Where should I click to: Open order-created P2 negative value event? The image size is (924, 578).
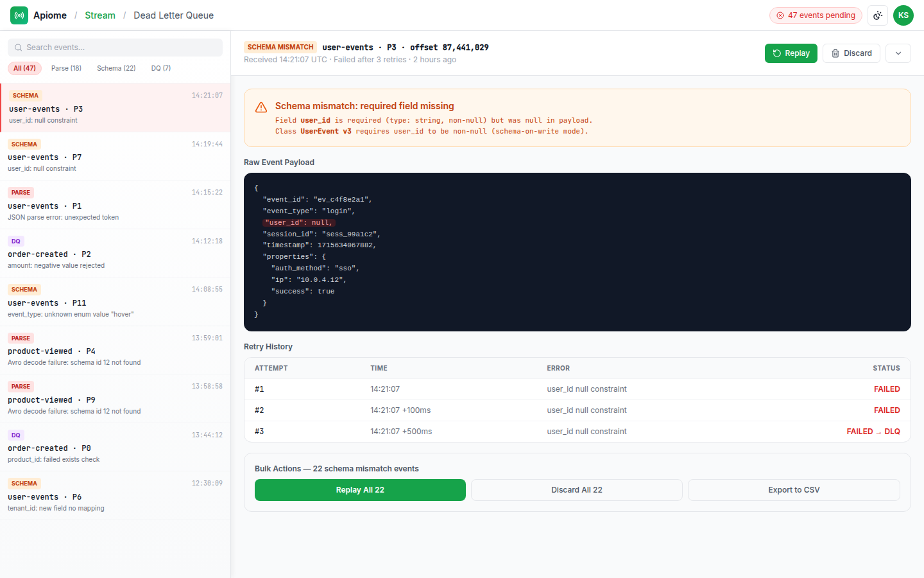click(x=116, y=253)
